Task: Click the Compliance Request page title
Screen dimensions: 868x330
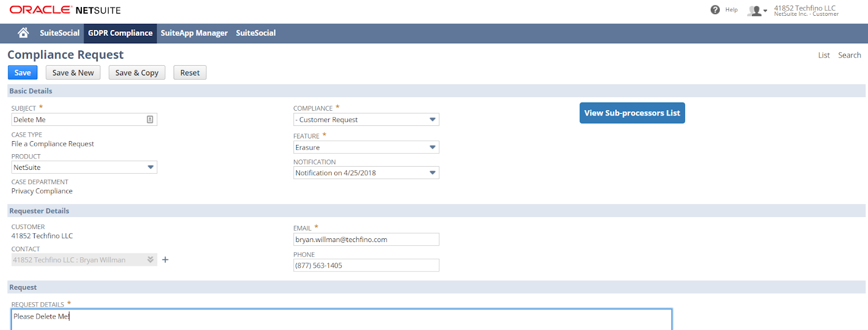Action: (65, 55)
